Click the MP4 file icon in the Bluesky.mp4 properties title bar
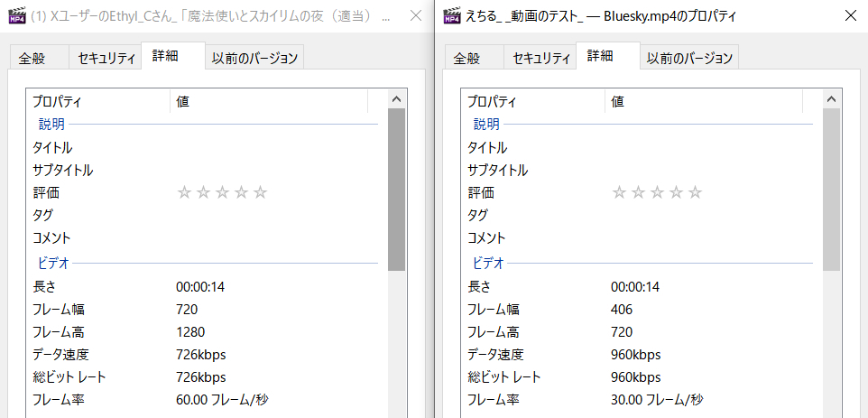The height and width of the screenshot is (418, 868). coord(451,16)
